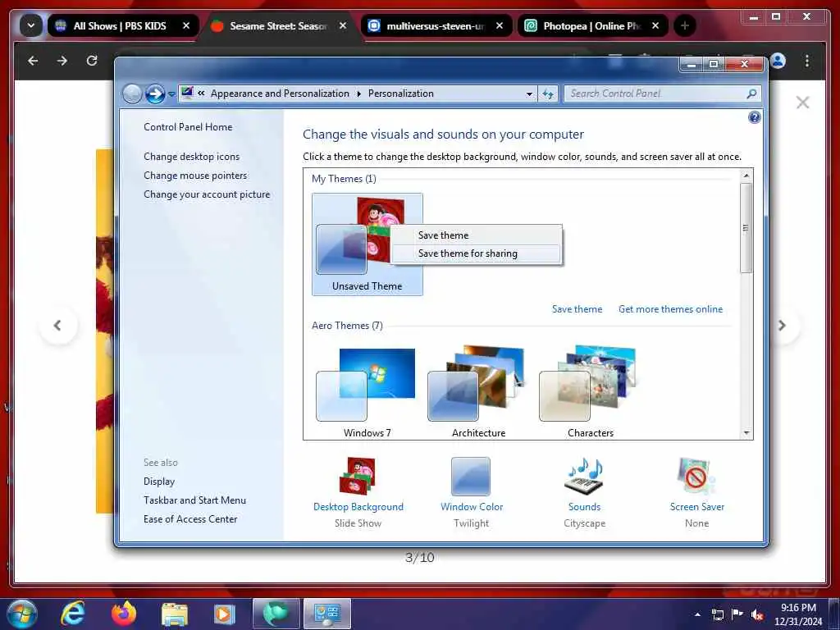
Task: Click the themes list scroll down arrow
Action: pos(746,433)
